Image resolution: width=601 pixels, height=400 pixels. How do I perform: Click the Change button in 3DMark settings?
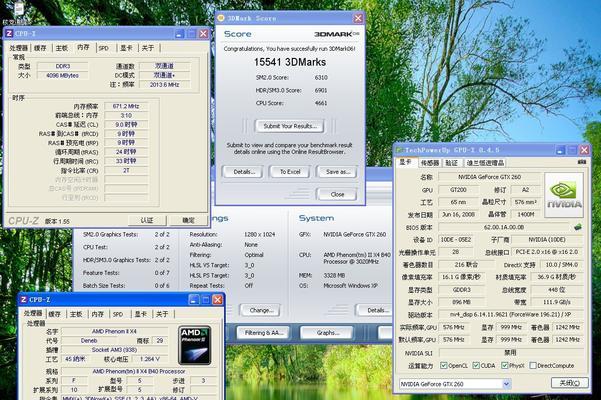pyautogui.click(x=261, y=310)
